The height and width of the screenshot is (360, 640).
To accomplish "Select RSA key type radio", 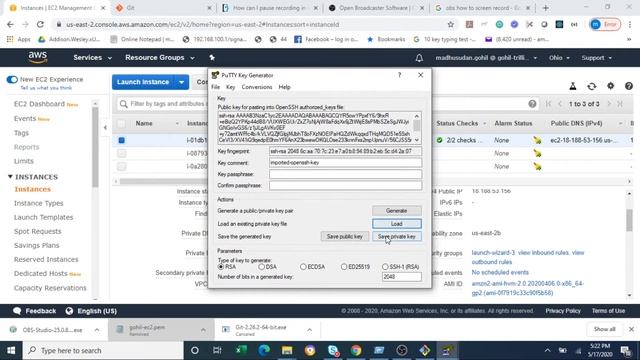I will (221, 267).
